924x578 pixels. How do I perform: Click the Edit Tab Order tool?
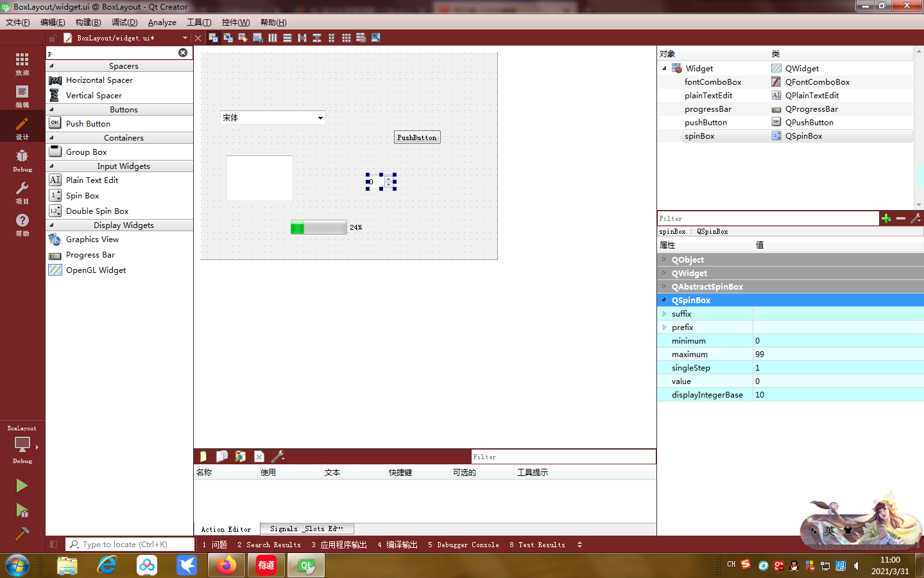(x=258, y=37)
